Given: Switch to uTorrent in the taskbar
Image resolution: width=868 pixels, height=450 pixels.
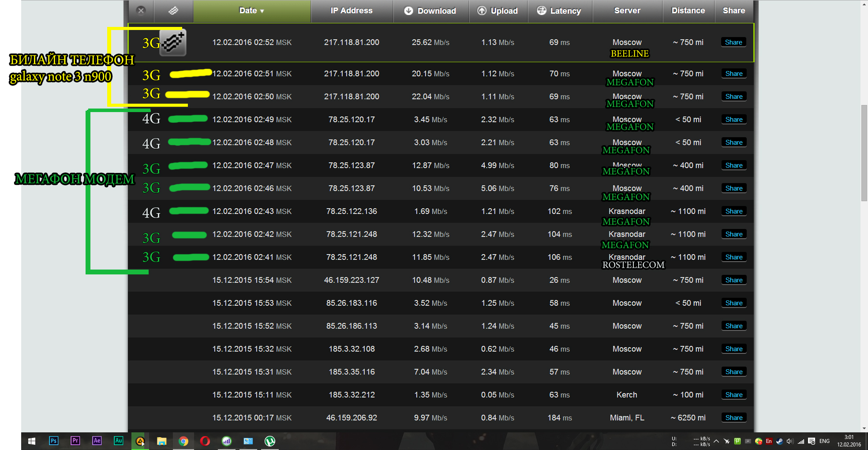Looking at the screenshot, I should coord(270,441).
